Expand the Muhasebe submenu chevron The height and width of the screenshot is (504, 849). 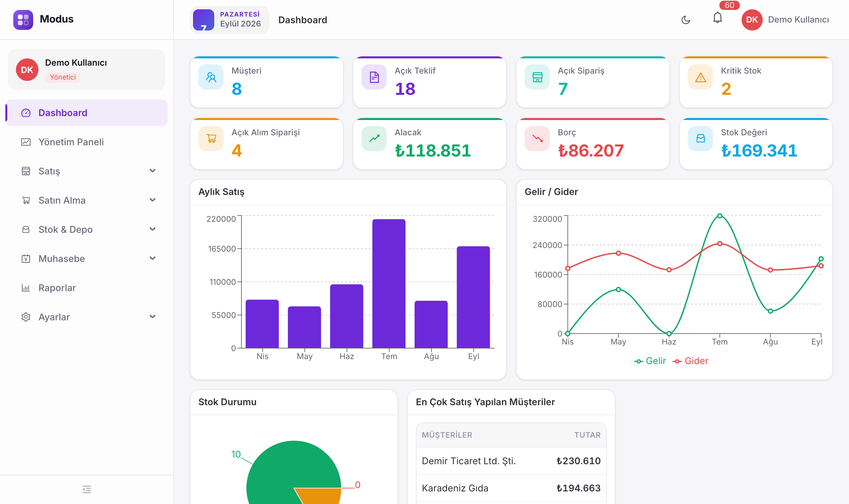pyautogui.click(x=153, y=258)
